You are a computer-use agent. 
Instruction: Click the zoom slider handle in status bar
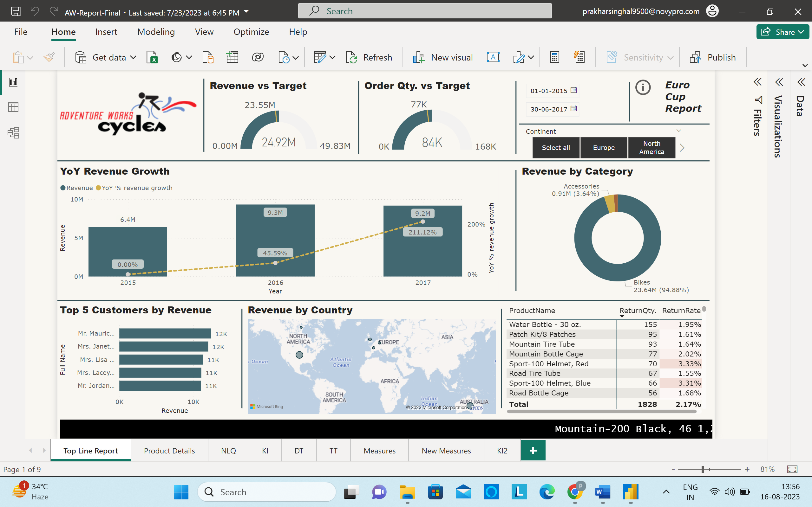(703, 469)
